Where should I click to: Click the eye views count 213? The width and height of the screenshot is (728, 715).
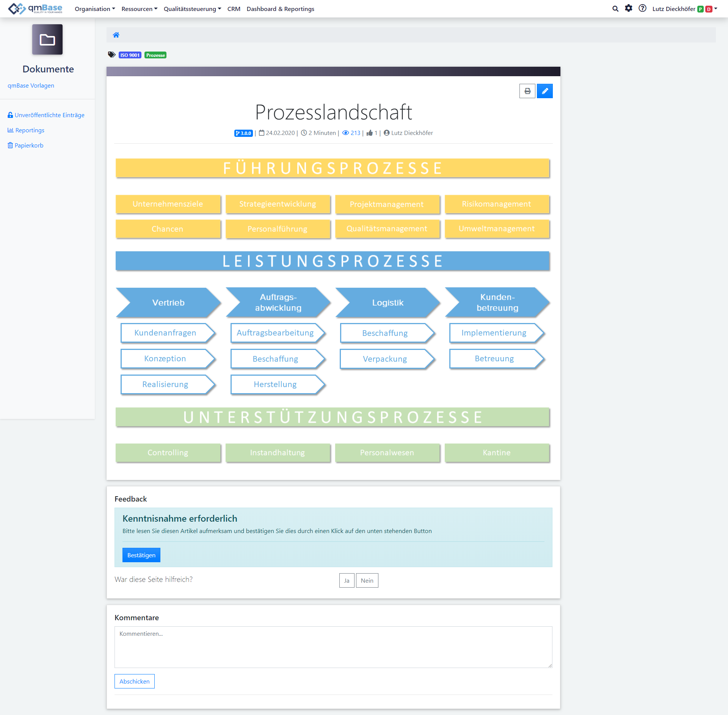click(351, 133)
